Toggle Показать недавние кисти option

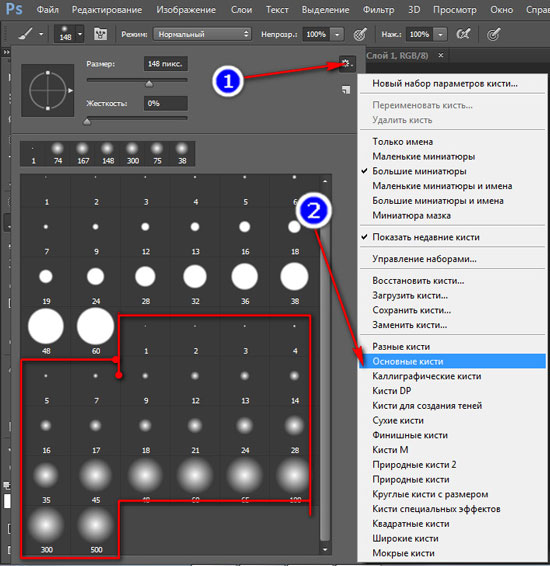pyautogui.click(x=452, y=238)
